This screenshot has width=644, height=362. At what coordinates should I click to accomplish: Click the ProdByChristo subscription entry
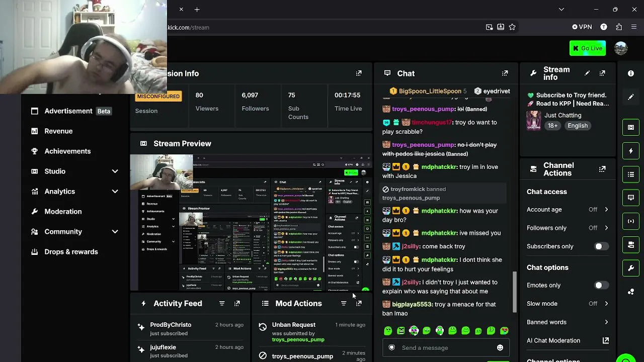[x=190, y=329]
